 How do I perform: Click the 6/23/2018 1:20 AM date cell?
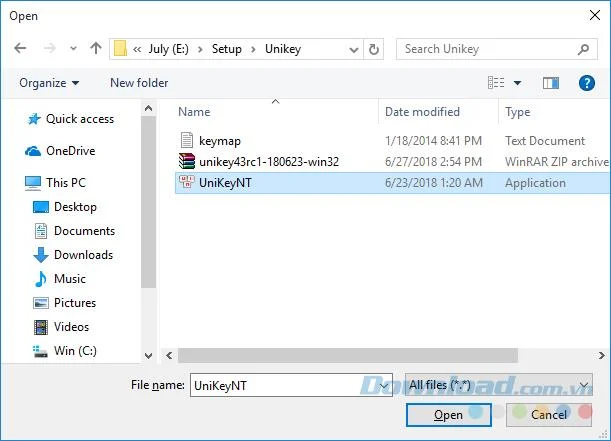[x=433, y=183]
